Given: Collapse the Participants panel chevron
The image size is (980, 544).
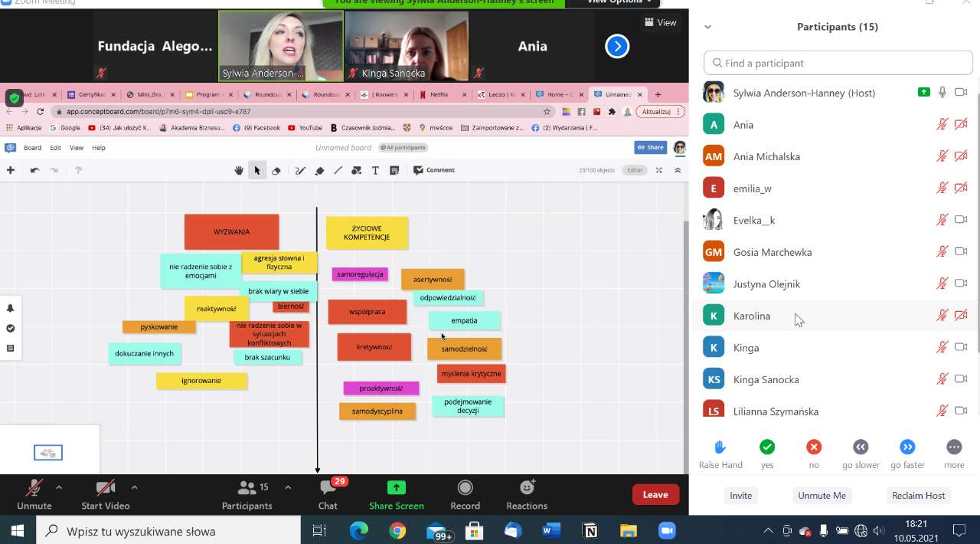Looking at the screenshot, I should coord(707,27).
